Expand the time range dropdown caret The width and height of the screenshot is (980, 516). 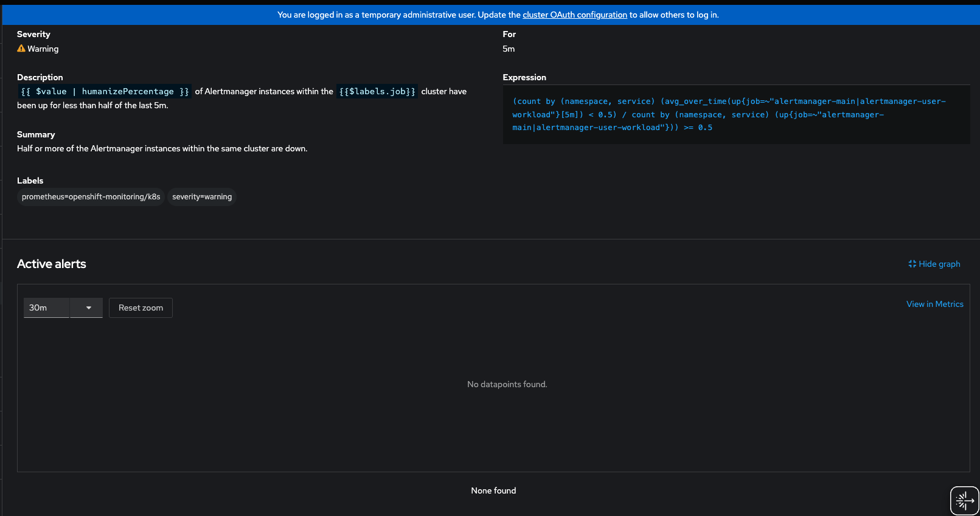tap(88, 308)
